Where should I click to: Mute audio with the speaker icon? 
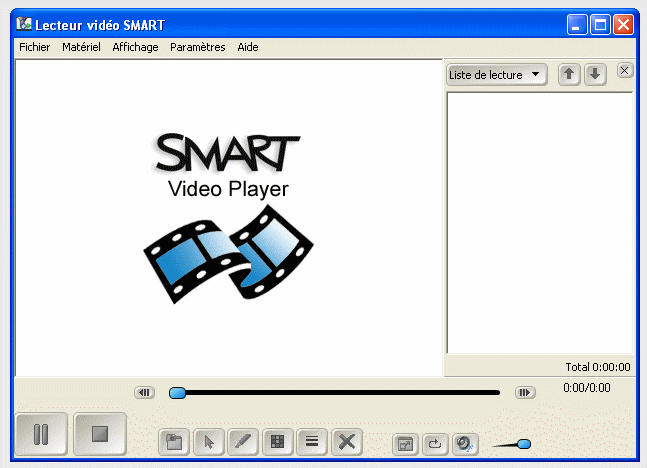pos(465,444)
